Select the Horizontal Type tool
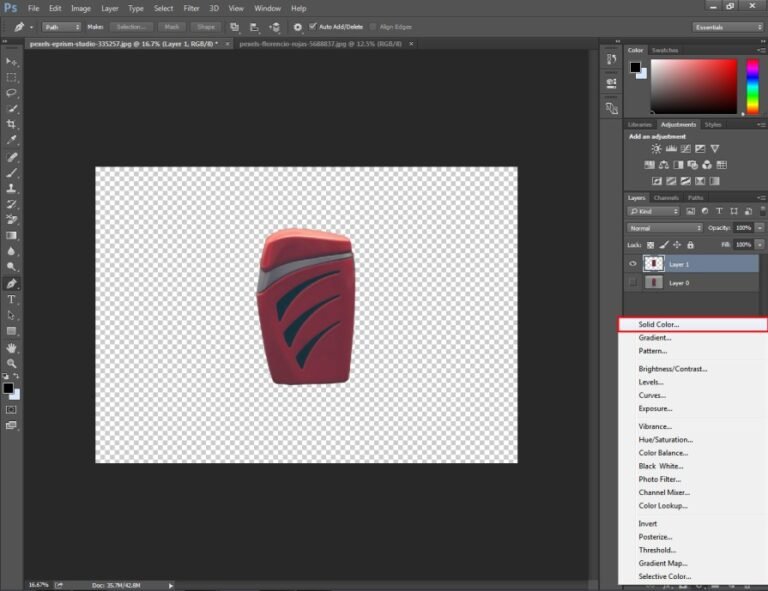768x591 pixels. pos(11,299)
